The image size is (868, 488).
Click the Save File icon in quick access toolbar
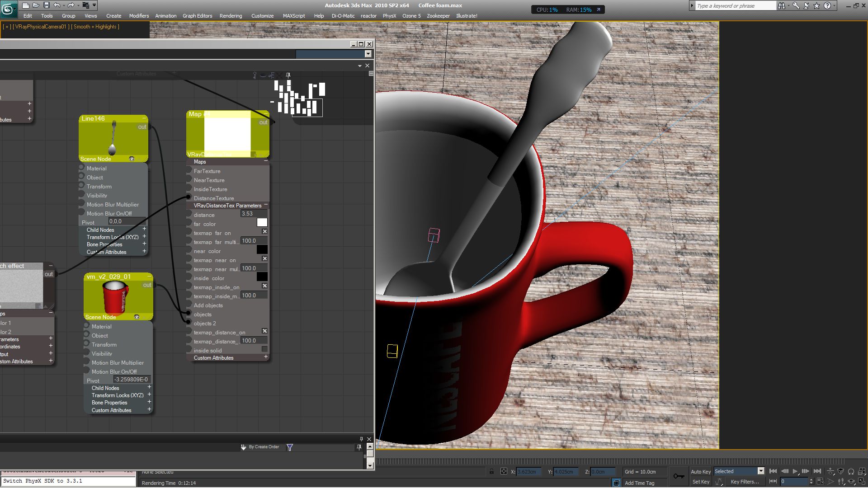46,5
